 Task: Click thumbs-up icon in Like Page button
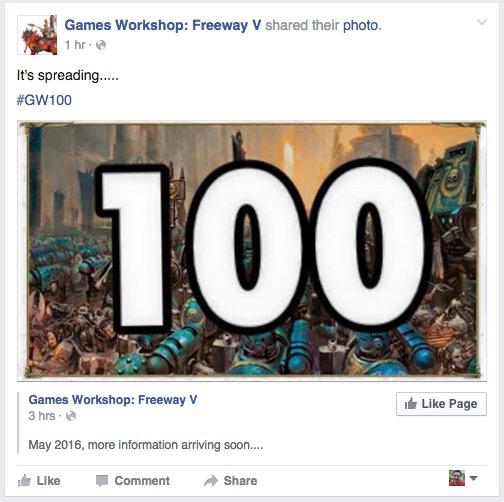[x=411, y=404]
